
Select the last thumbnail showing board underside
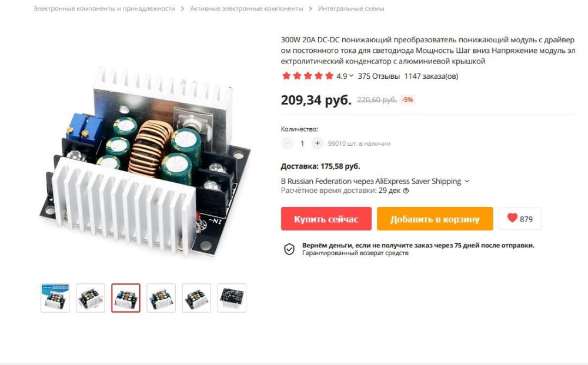tap(232, 298)
